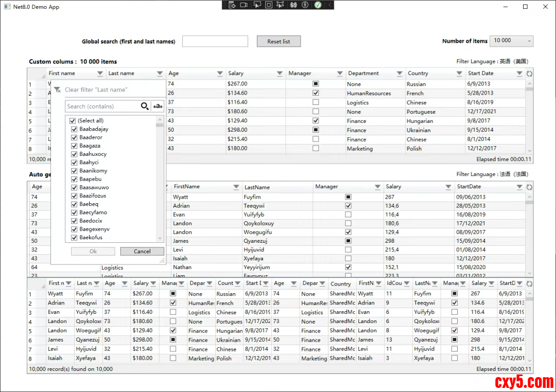Screen dimensions: 556x392
Task: Open the Country column filter button
Action: pyautogui.click(x=459, y=74)
